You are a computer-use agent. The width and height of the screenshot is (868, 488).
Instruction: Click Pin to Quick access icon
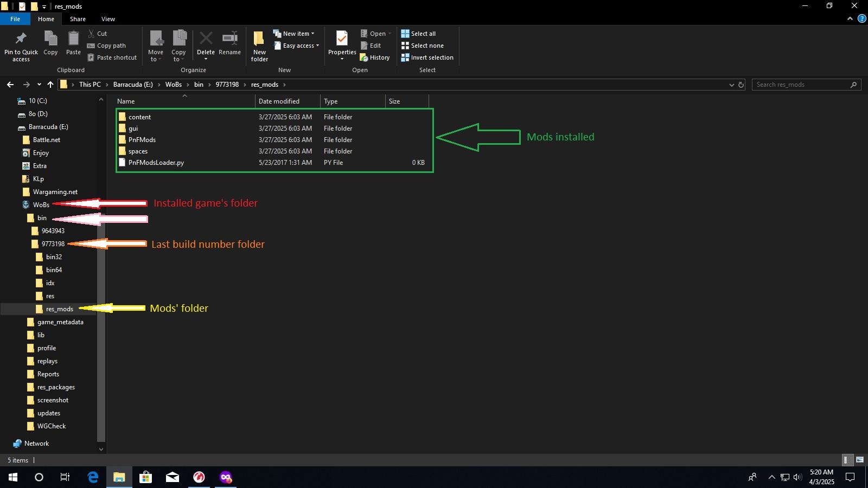click(x=21, y=39)
